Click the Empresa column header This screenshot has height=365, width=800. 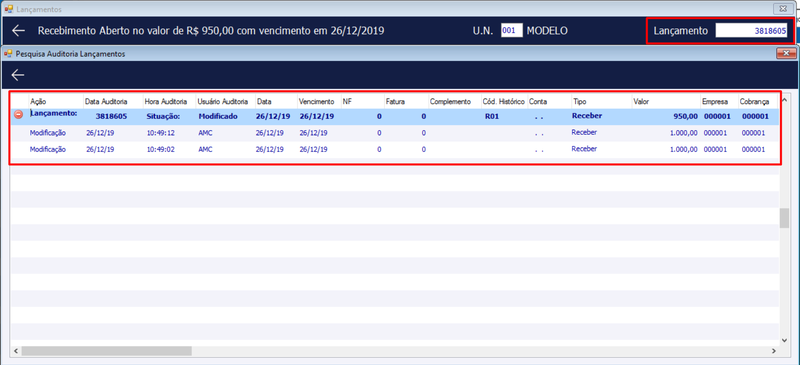tap(715, 102)
